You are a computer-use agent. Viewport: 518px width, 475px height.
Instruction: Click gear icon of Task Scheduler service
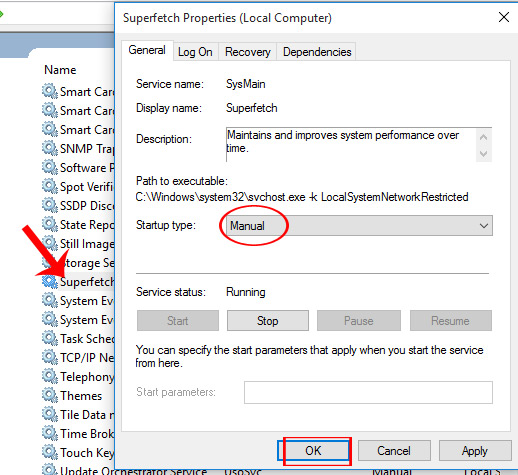50,338
